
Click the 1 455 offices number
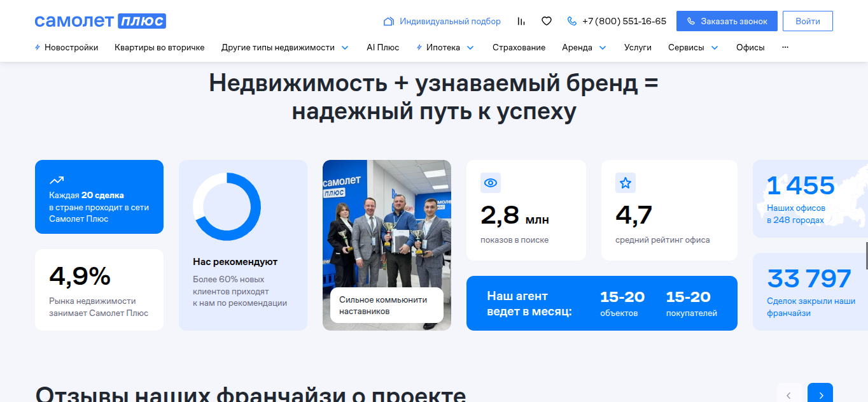[801, 185]
